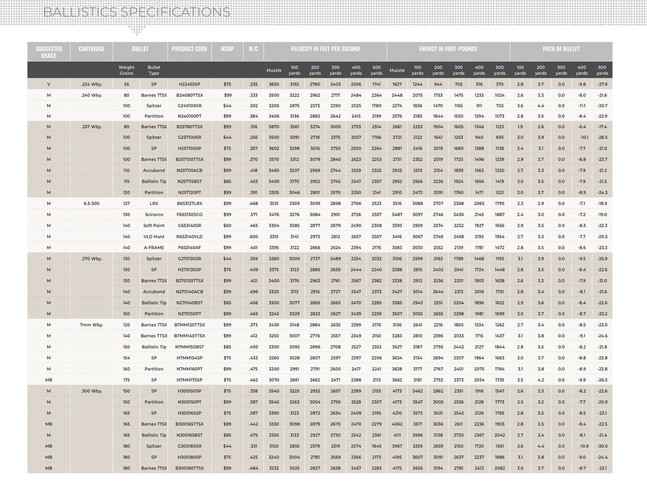This screenshot has height=500, width=647.
Task: Select product code 'B257100TTSX'
Action: (189, 159)
